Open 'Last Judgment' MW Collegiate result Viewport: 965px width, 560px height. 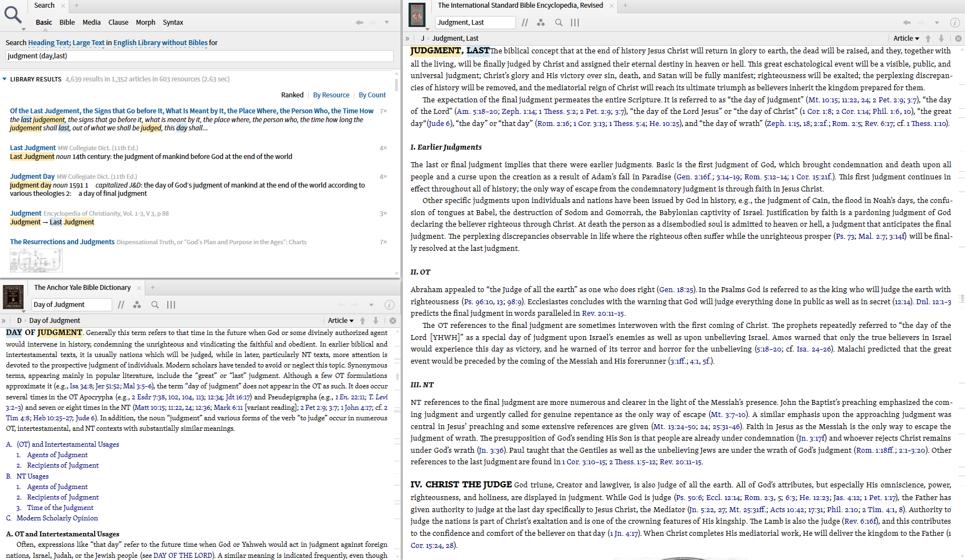32,148
